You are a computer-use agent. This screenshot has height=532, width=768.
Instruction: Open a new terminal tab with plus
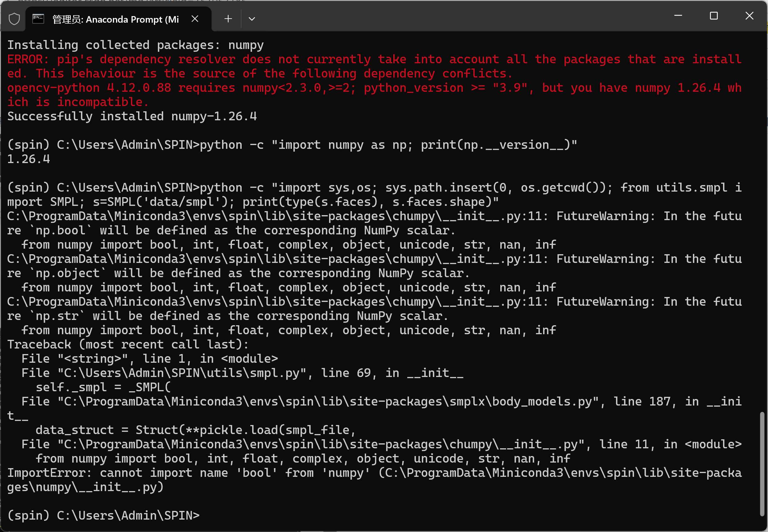point(228,19)
